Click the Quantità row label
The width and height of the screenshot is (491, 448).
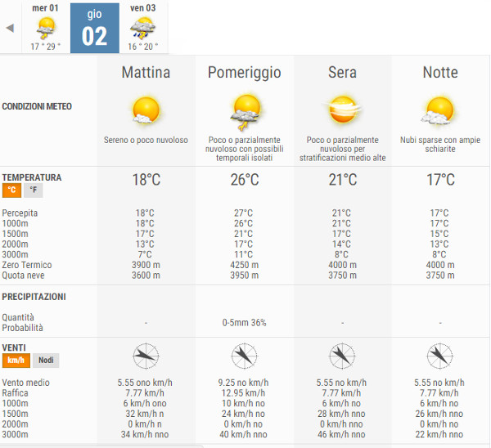click(18, 317)
